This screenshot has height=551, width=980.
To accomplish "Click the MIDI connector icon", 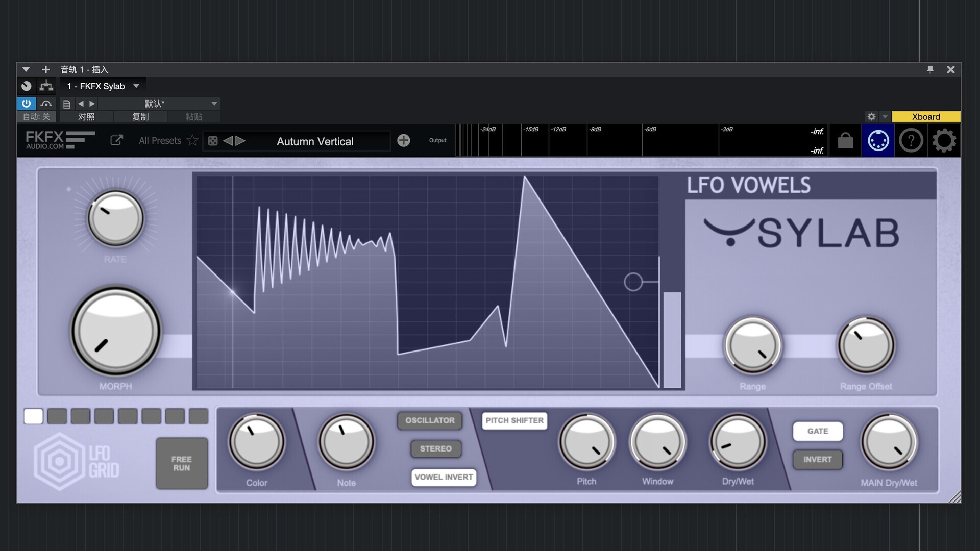I will pos(878,140).
